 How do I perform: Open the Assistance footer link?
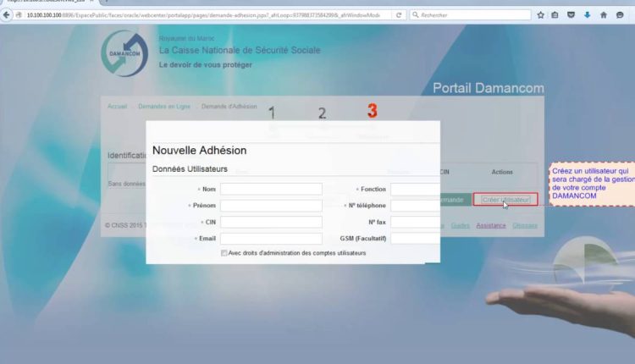(491, 225)
